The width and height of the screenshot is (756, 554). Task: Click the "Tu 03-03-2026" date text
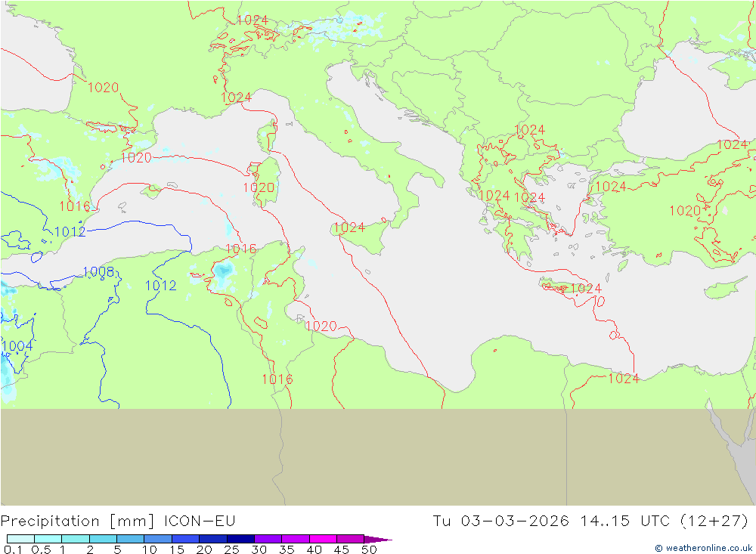coord(501,522)
